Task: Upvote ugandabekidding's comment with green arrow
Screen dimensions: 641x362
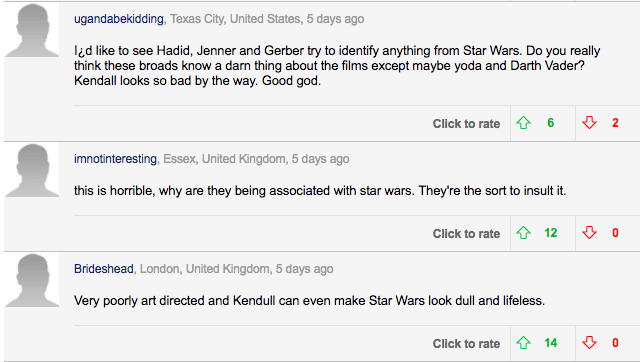Action: pos(523,123)
